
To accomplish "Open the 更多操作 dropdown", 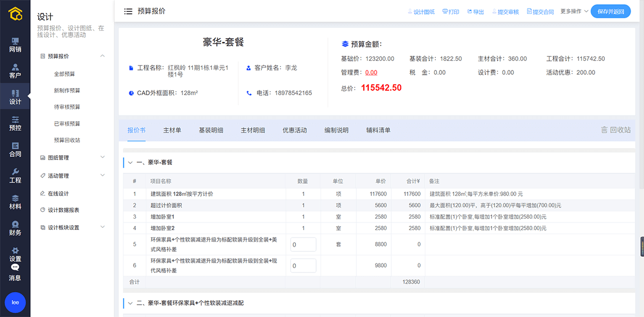I will tap(574, 11).
